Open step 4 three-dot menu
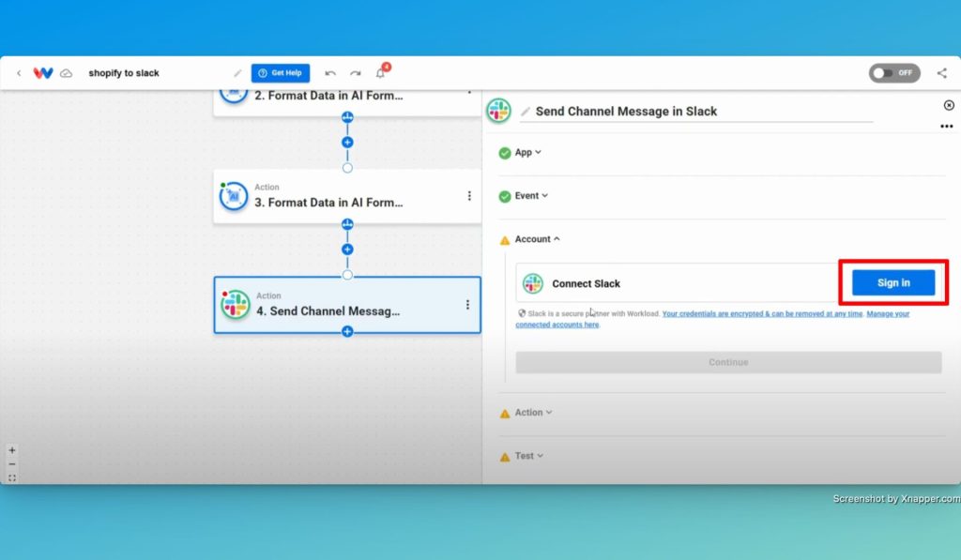961x560 pixels. coord(467,305)
